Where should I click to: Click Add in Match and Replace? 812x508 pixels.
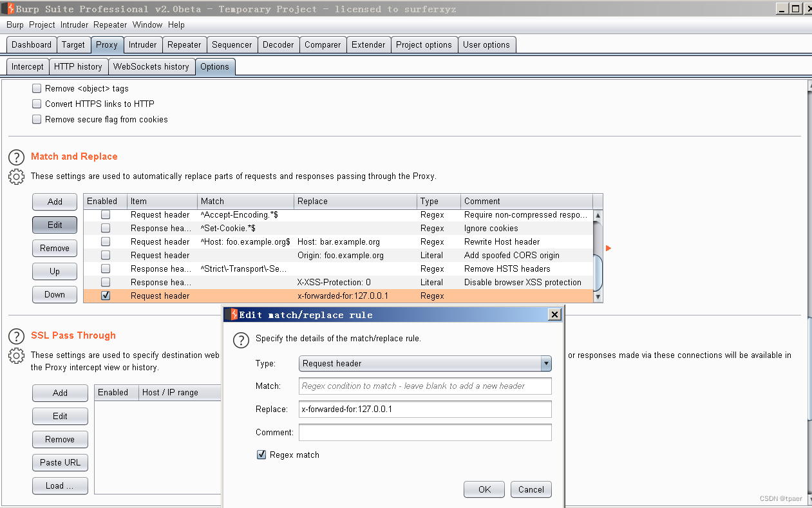pyautogui.click(x=55, y=202)
